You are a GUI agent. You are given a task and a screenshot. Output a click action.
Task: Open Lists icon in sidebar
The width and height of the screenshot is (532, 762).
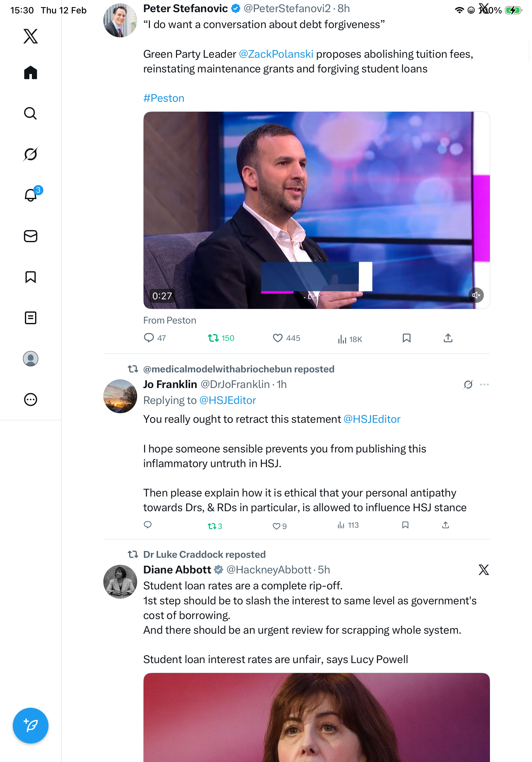31,317
